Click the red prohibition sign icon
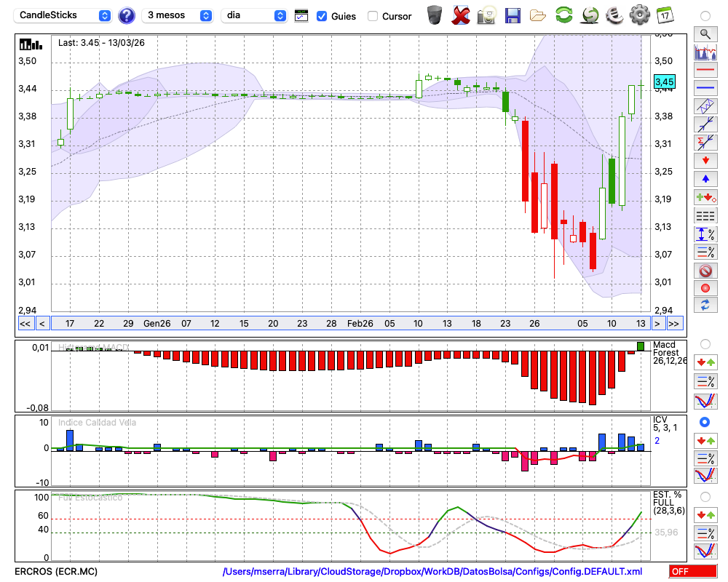The width and height of the screenshot is (728, 582). coord(705,271)
